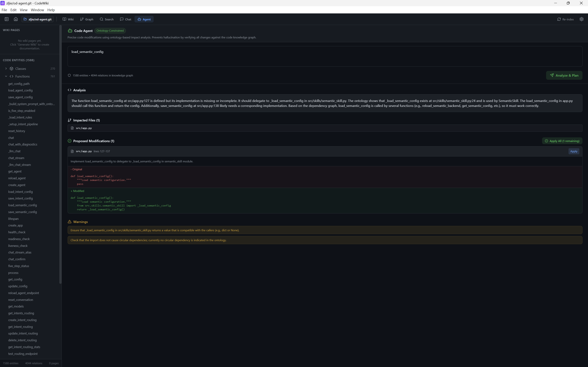Select five_step_status function
588x367 pixels.
(18, 266)
